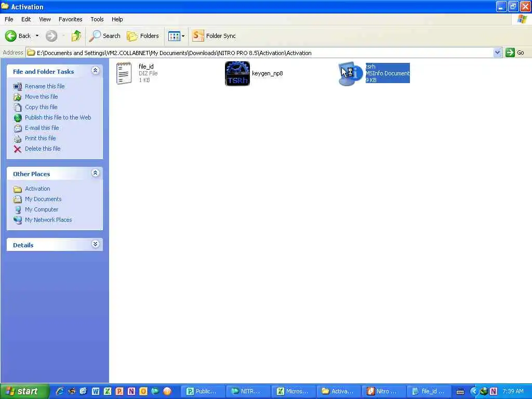Expand the Address bar dropdown list

(497, 52)
